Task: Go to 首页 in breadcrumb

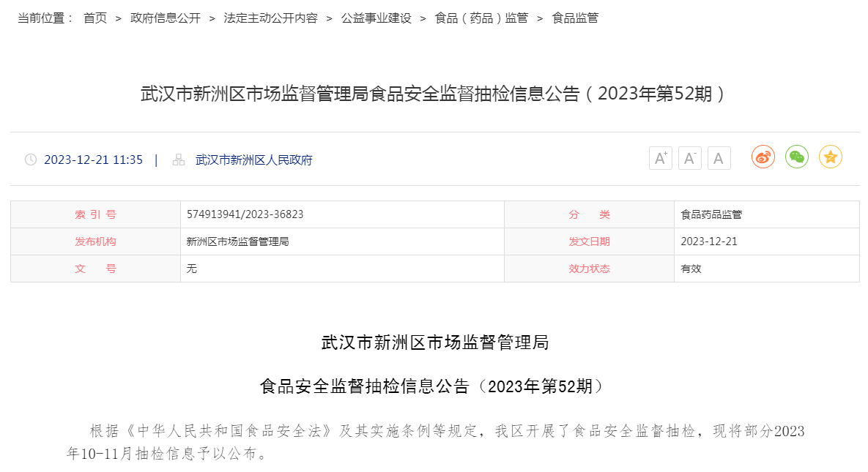Action: 94,18
